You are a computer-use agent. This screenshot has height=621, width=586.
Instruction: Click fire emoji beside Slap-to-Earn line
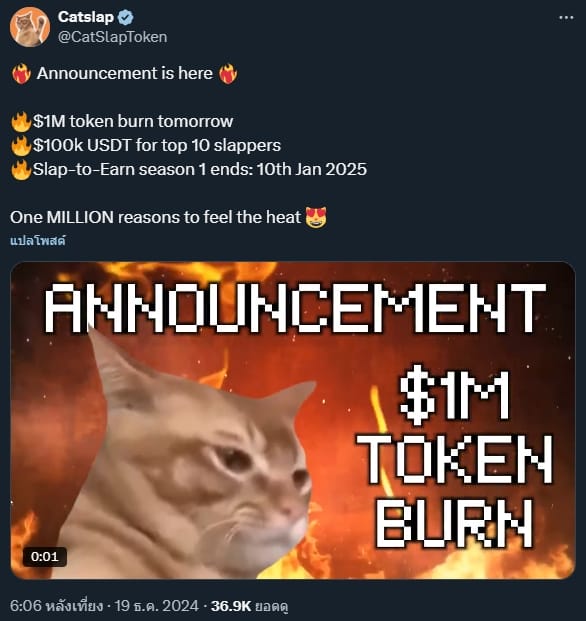(x=21, y=170)
